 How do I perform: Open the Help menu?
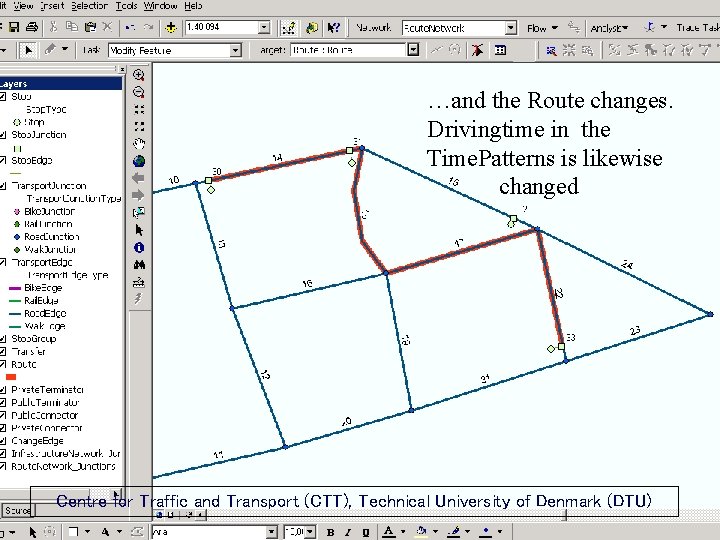click(x=193, y=6)
